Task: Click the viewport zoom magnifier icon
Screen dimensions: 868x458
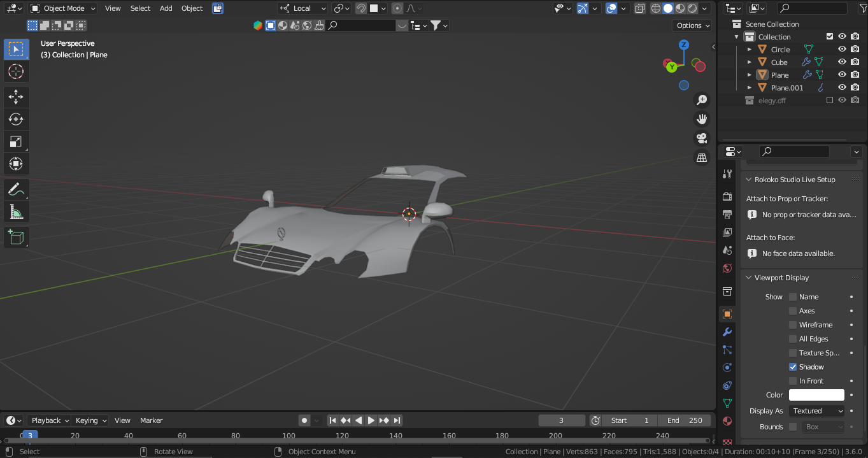Action: (x=702, y=100)
